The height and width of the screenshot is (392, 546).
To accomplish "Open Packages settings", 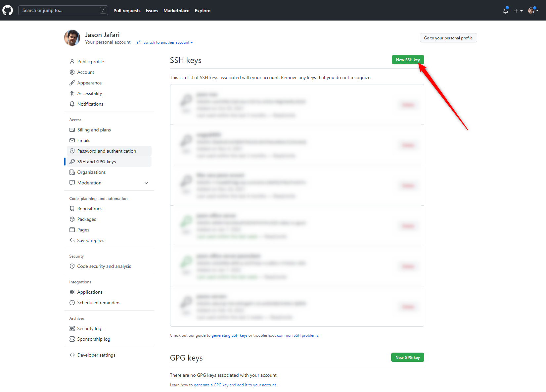I will [x=109, y=219].
